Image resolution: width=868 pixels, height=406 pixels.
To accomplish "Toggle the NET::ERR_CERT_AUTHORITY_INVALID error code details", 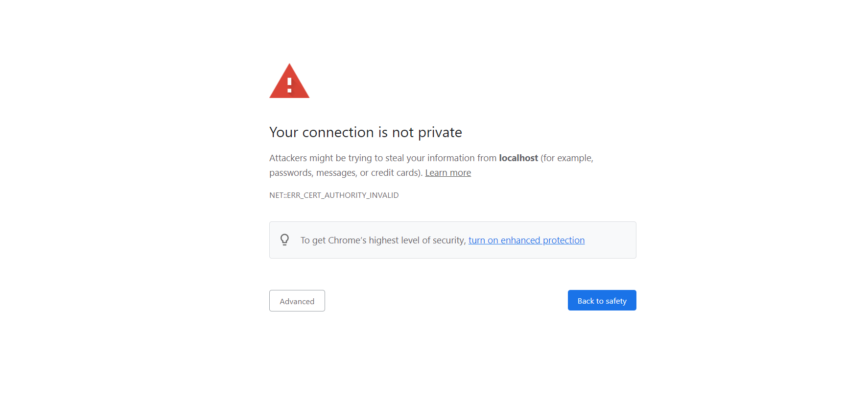I will pos(334,195).
